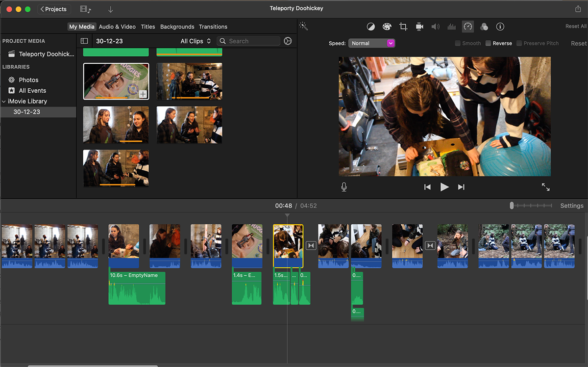The image size is (588, 367).
Task: Open timeline Settings
Action: [x=571, y=206]
